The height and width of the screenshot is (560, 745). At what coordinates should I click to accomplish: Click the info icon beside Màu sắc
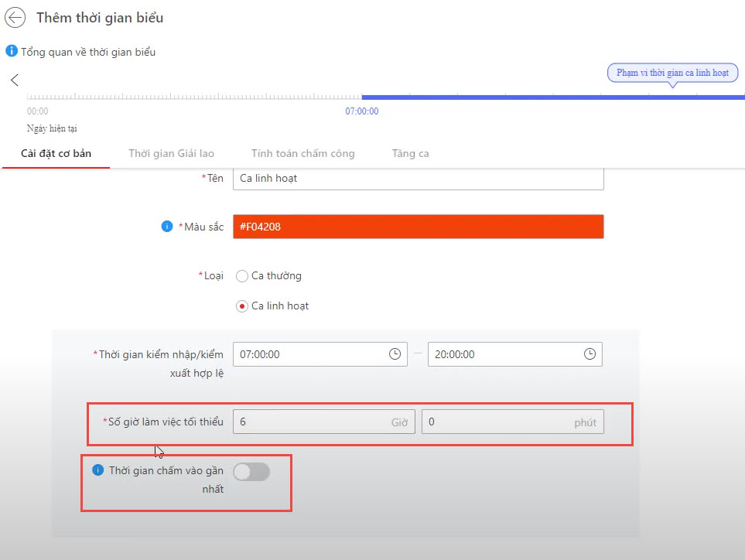166,227
